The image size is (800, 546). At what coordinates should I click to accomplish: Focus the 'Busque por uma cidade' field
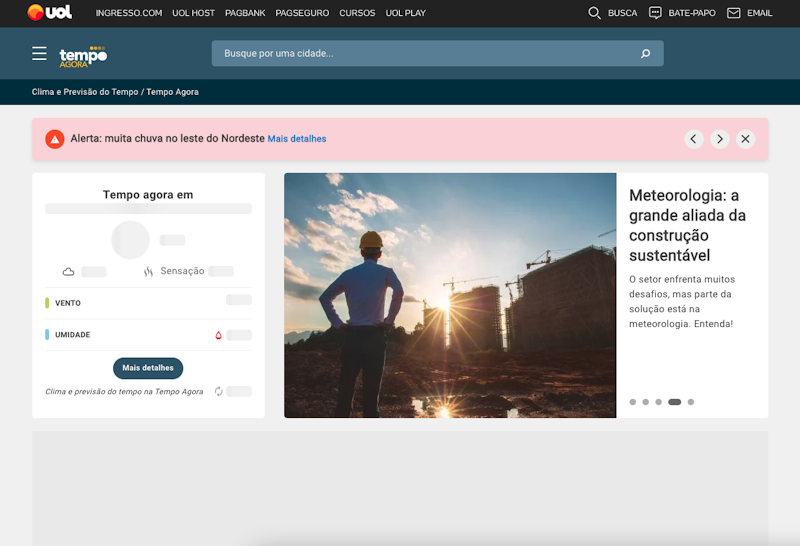pyautogui.click(x=438, y=54)
